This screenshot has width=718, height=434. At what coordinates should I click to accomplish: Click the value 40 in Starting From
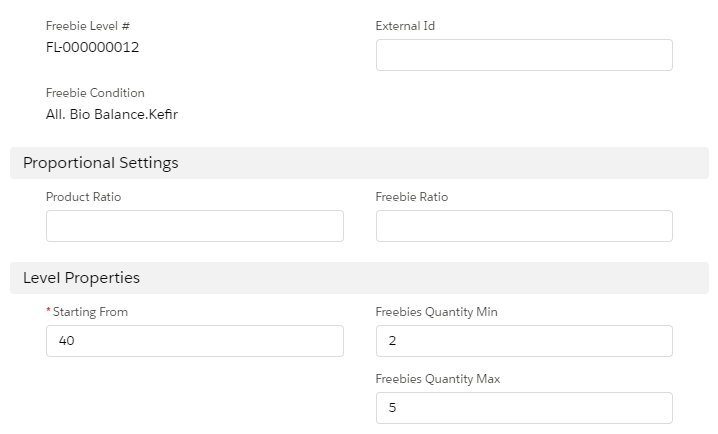[67, 341]
